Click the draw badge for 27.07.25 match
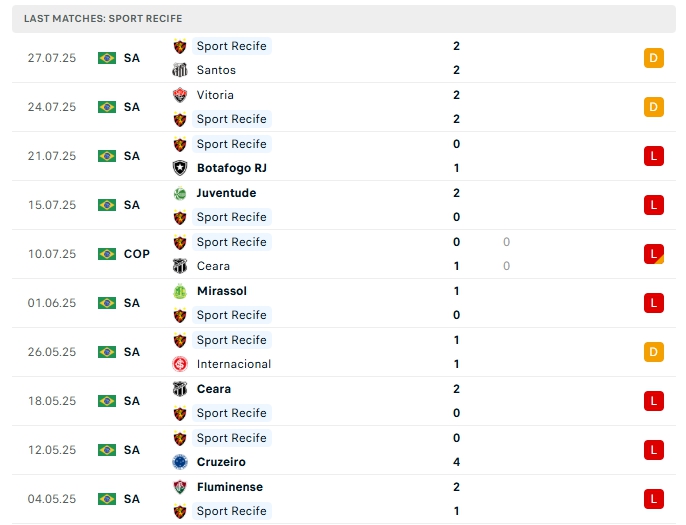 [654, 58]
